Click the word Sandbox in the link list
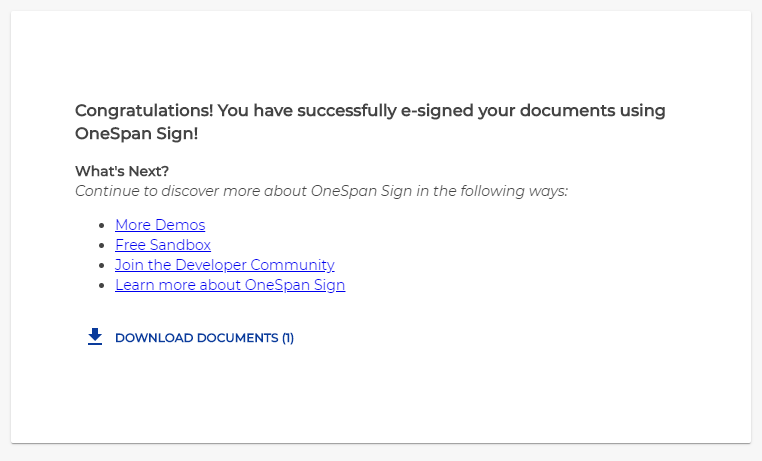The width and height of the screenshot is (762, 461). pos(180,245)
